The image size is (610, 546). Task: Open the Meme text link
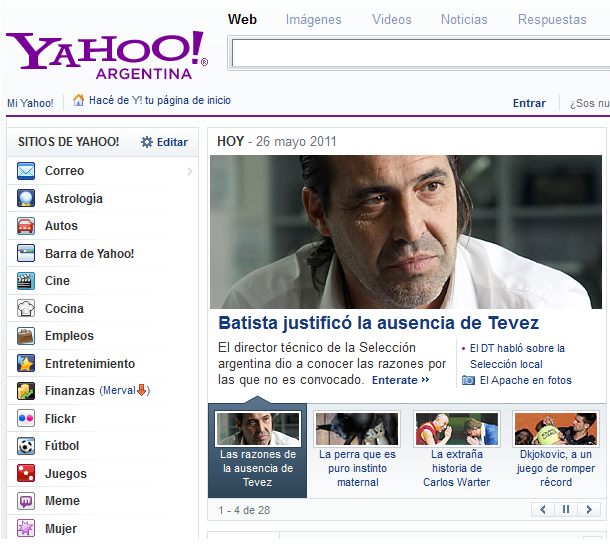(x=62, y=501)
